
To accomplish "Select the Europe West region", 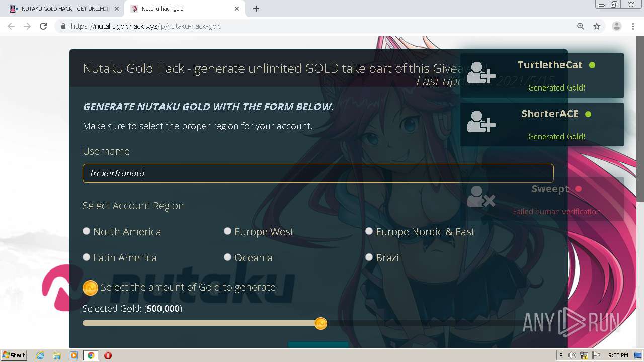I will pyautogui.click(x=228, y=231).
